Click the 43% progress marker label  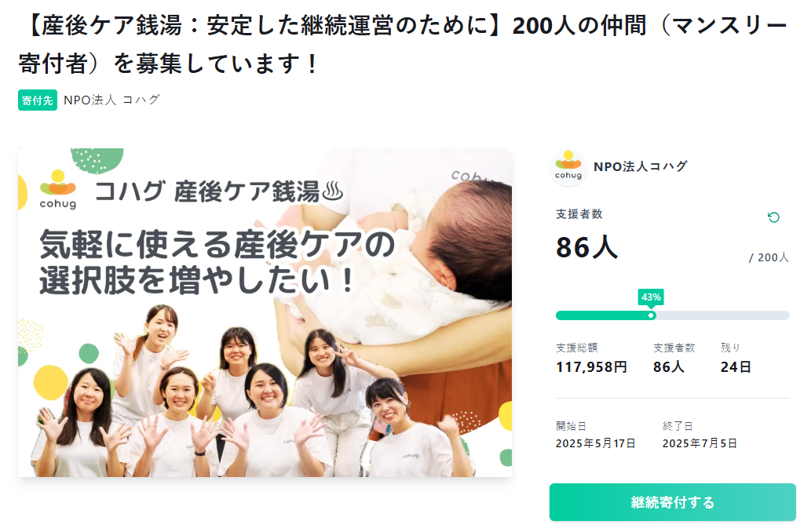click(x=651, y=297)
